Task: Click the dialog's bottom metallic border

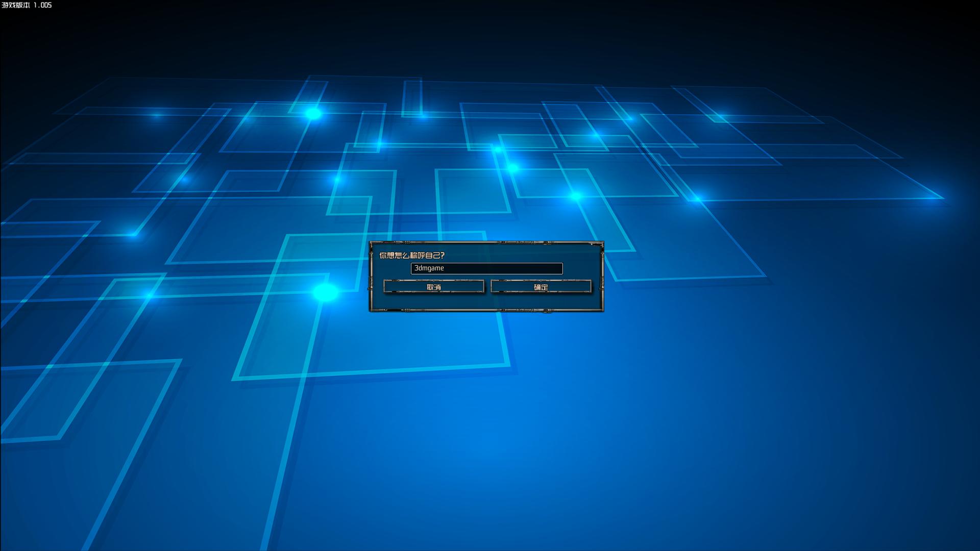Action: coord(486,309)
